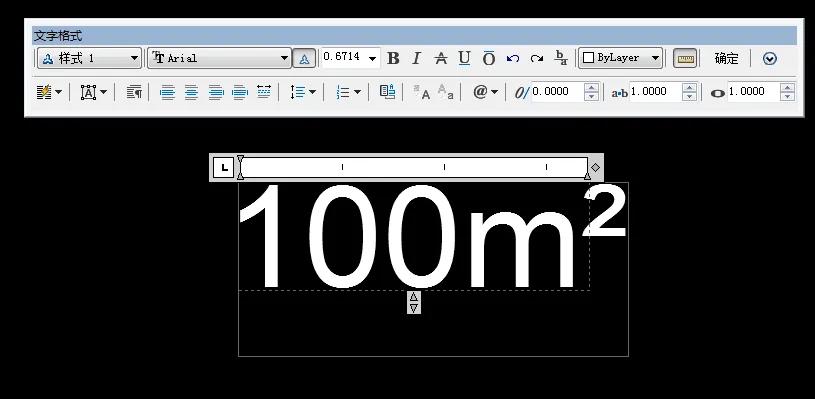Align text left
This screenshot has height=399, width=815.
coord(167,92)
